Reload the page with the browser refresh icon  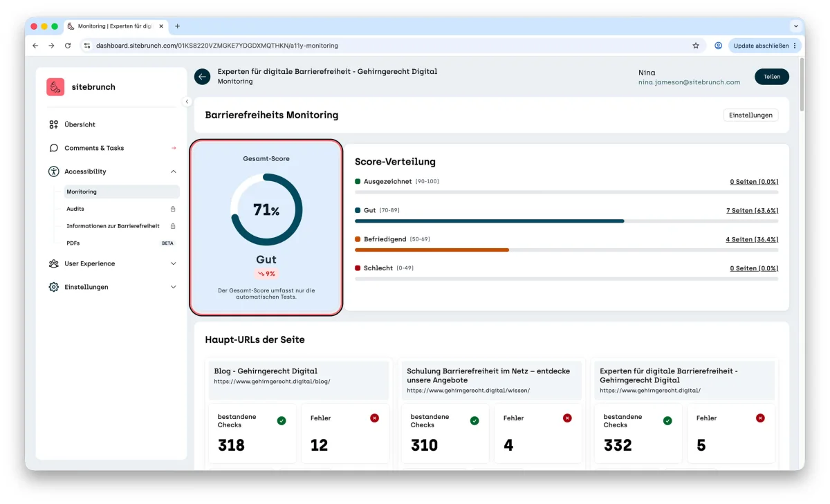click(68, 46)
